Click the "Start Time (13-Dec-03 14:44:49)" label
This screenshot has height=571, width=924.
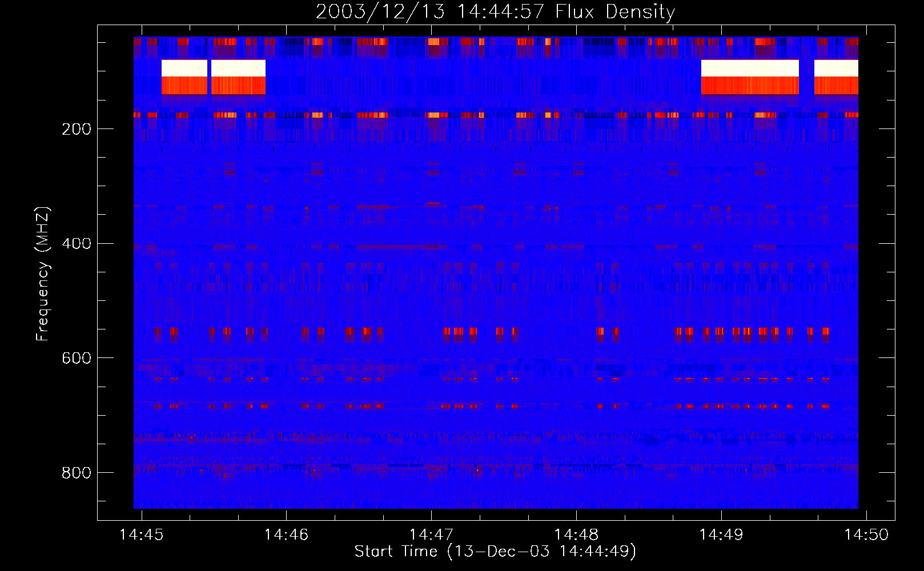coord(495,552)
